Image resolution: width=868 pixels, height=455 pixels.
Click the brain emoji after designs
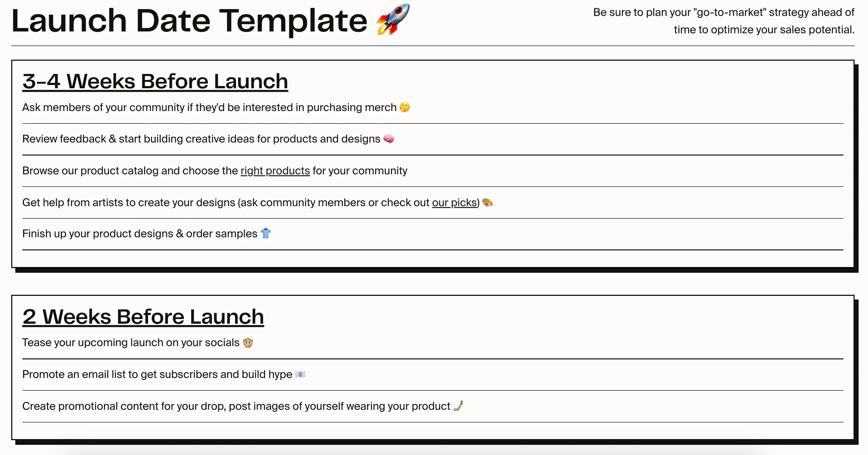389,139
